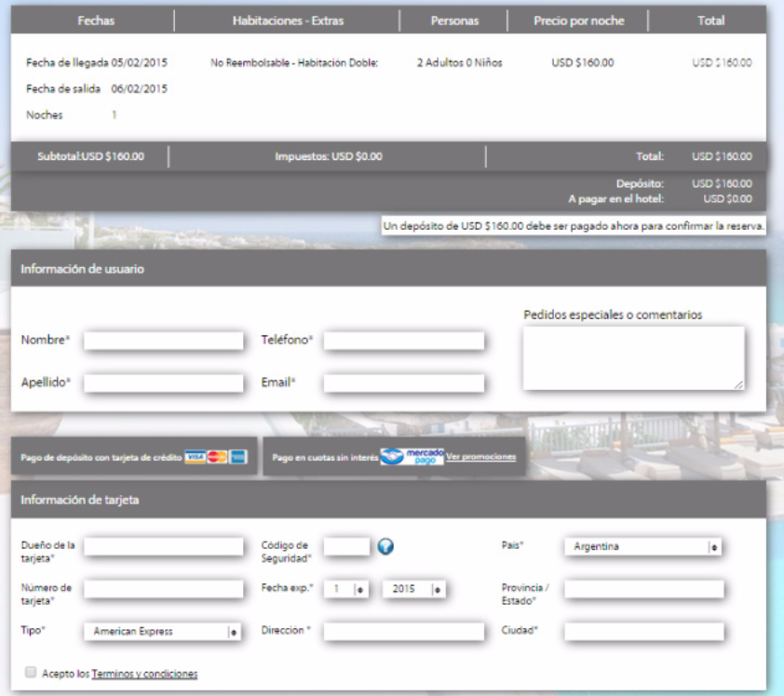Screen dimensions: 784x696
Task: Open the Ver promociones link
Action: click(x=480, y=457)
